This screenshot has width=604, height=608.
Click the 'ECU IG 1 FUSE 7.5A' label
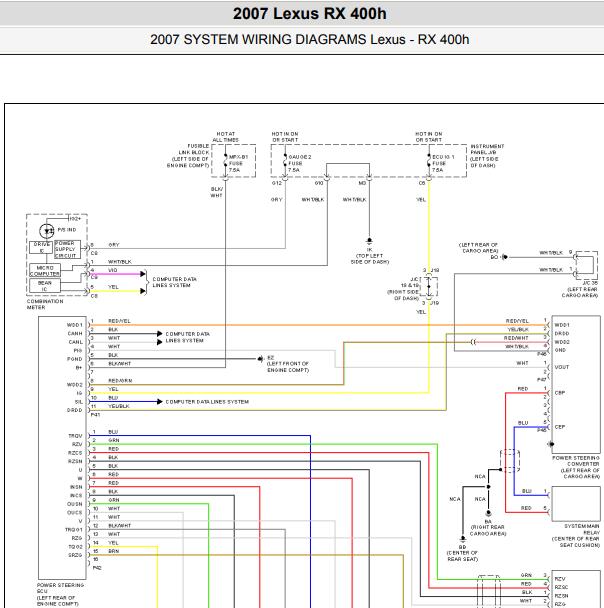443,163
